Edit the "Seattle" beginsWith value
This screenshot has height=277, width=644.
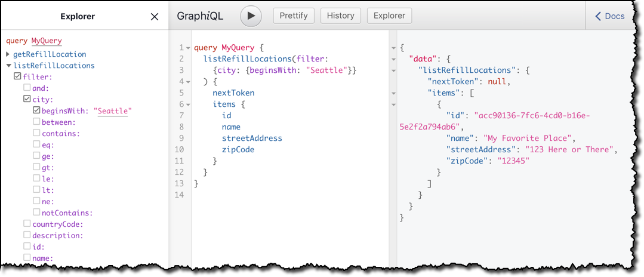tap(113, 110)
